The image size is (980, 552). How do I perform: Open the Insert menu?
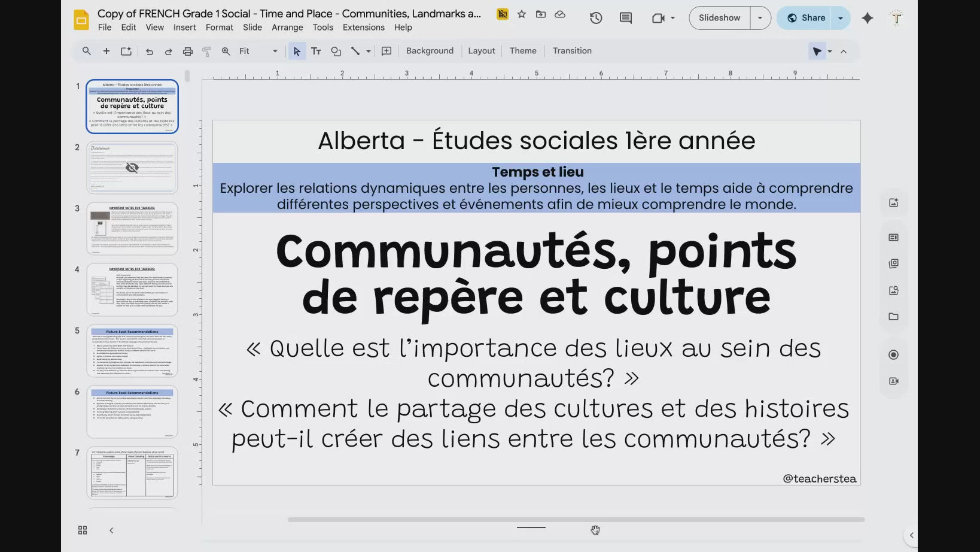(x=184, y=28)
